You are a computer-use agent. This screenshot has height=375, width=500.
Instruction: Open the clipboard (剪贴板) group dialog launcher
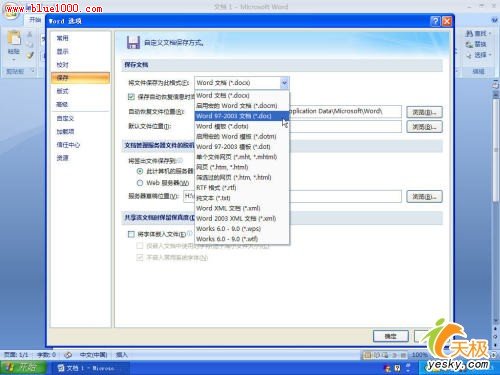pyautogui.click(x=33, y=71)
